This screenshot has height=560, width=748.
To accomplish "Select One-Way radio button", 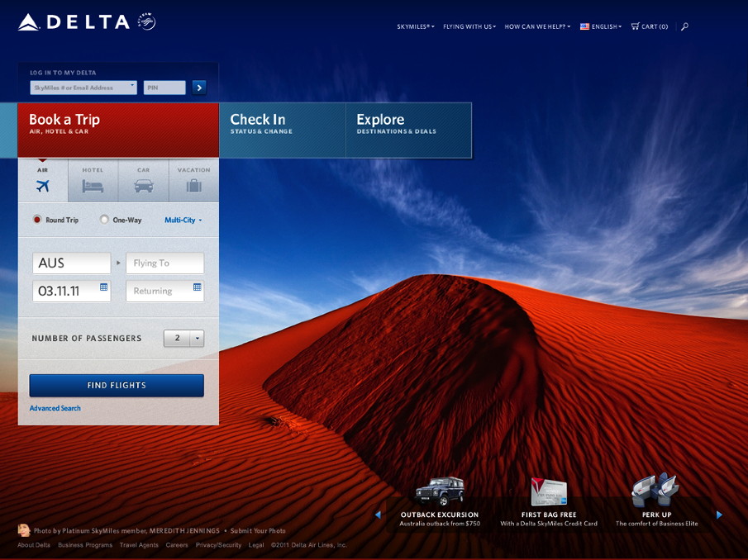I will (x=104, y=219).
